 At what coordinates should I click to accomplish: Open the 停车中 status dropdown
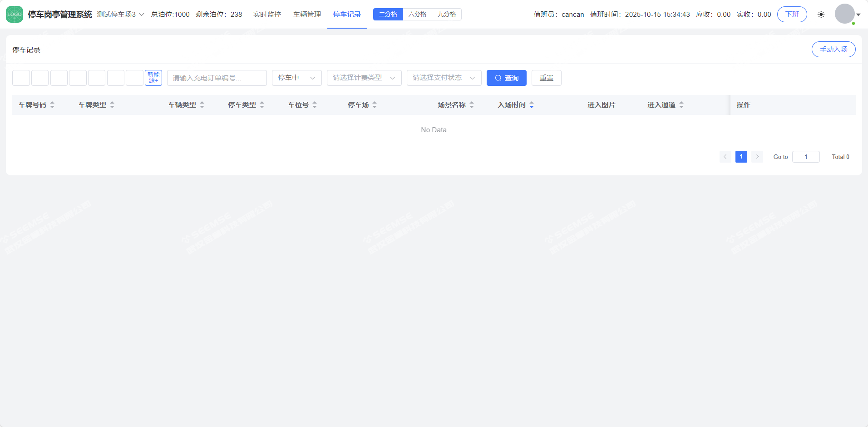point(296,78)
